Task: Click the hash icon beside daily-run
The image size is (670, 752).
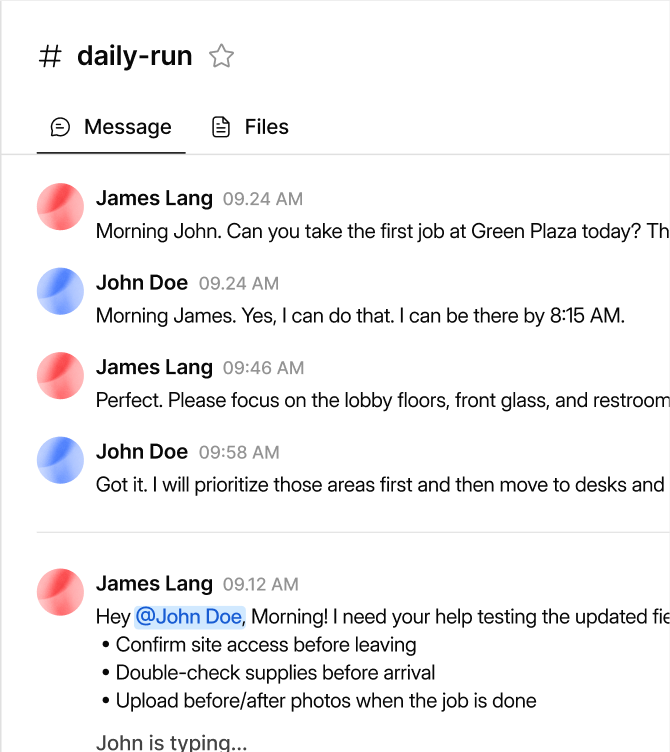Action: [x=50, y=56]
